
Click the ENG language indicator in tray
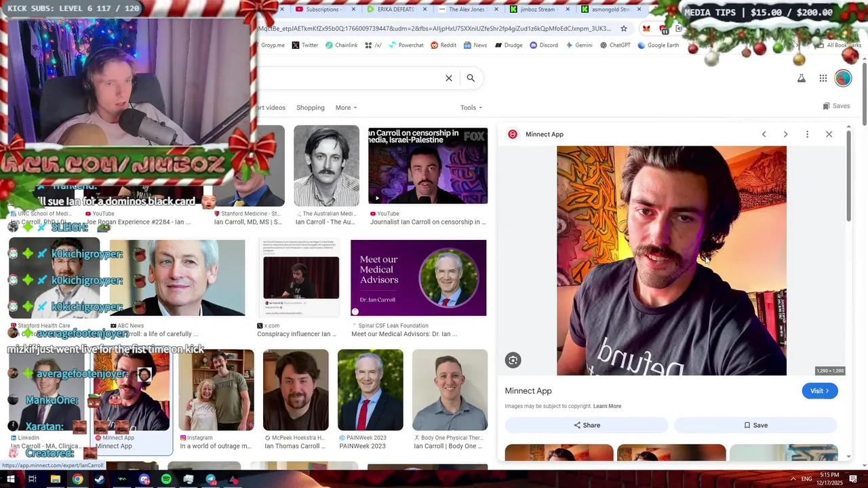[806, 479]
